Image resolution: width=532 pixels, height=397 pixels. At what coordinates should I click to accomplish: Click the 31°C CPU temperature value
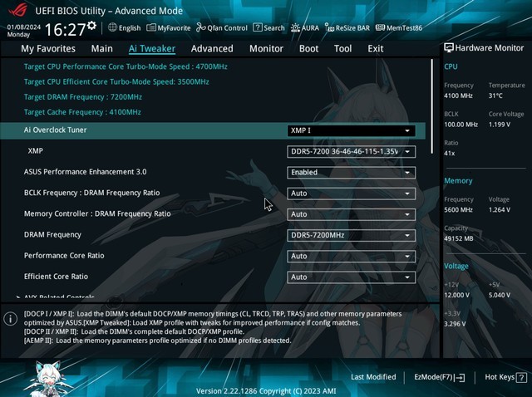(x=495, y=96)
